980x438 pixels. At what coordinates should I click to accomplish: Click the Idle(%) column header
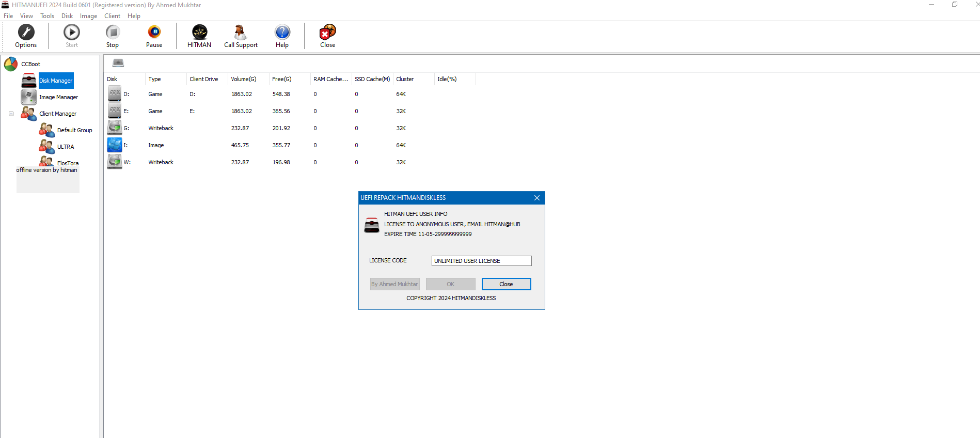(455, 79)
